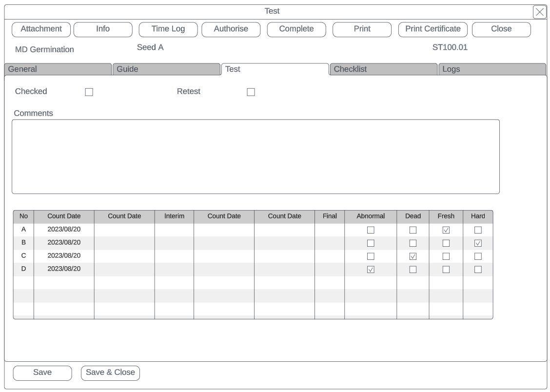550x392 pixels.
Task: Click the Info button
Action: pos(103,29)
